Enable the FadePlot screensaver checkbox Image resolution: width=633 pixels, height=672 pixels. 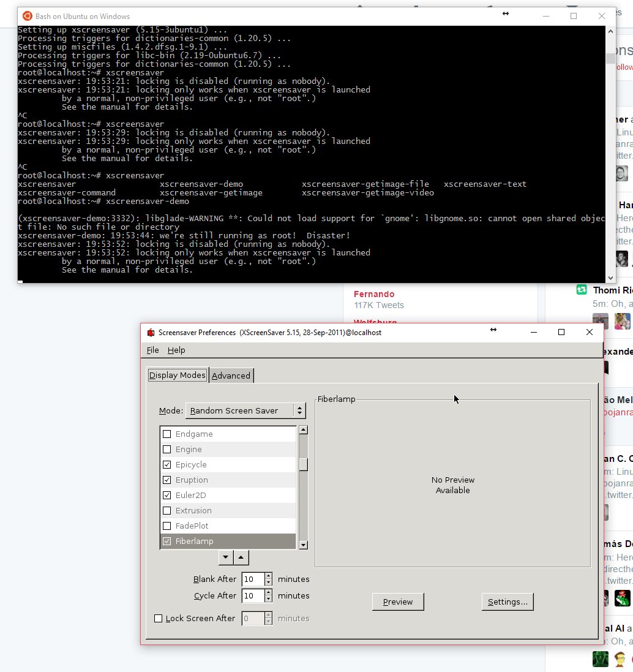[x=167, y=526]
